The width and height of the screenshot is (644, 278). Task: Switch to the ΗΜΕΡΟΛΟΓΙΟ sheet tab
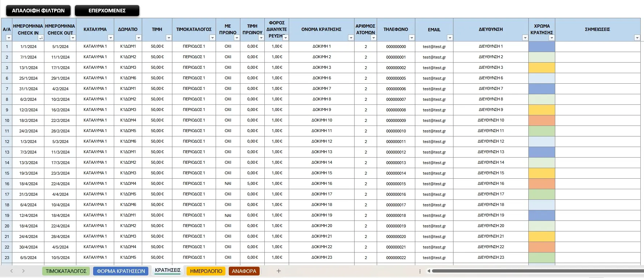(206, 271)
